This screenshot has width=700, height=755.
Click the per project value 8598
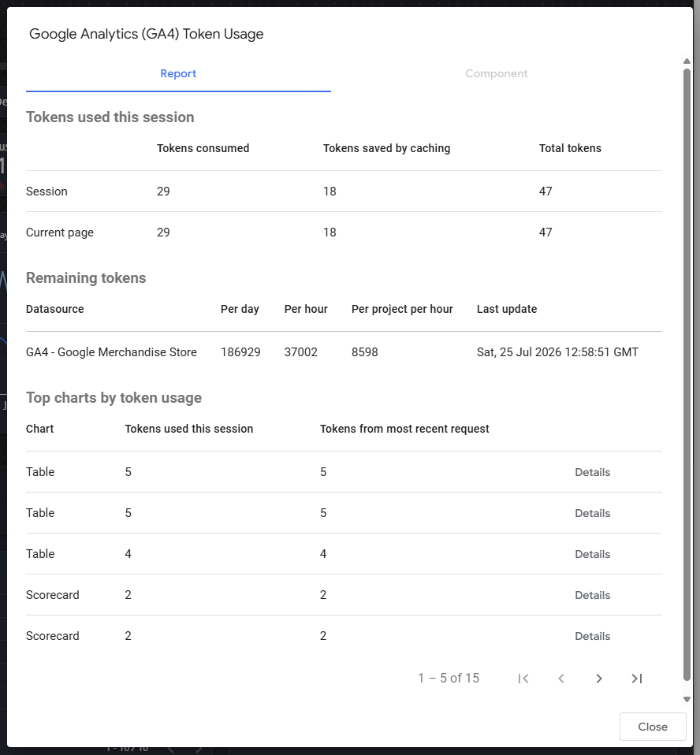coord(365,352)
